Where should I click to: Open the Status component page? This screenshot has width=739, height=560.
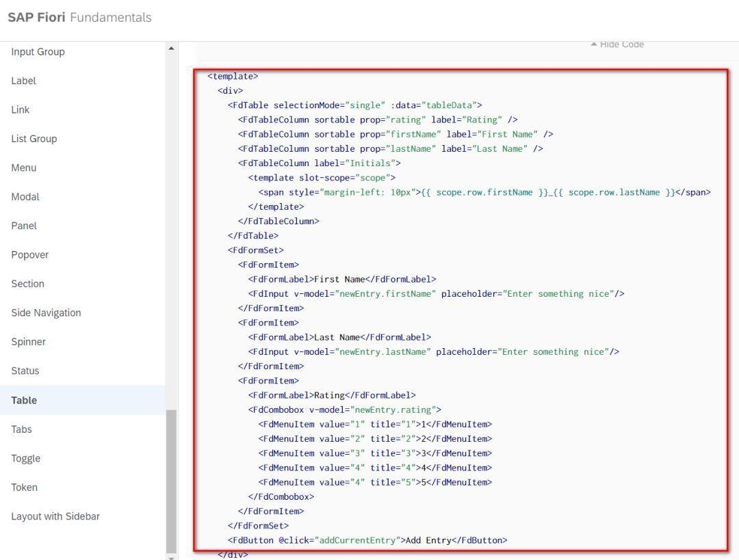coord(25,371)
